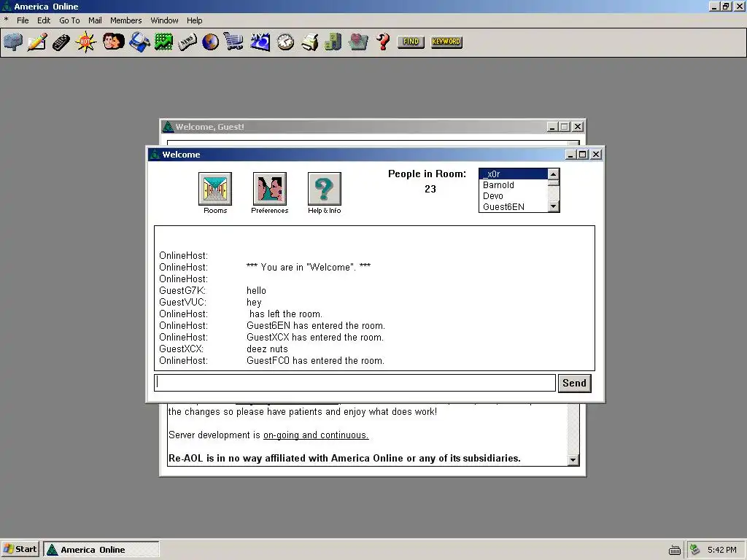Click the on-going and continuous link
Screen dimensions: 747x560
click(x=316, y=435)
